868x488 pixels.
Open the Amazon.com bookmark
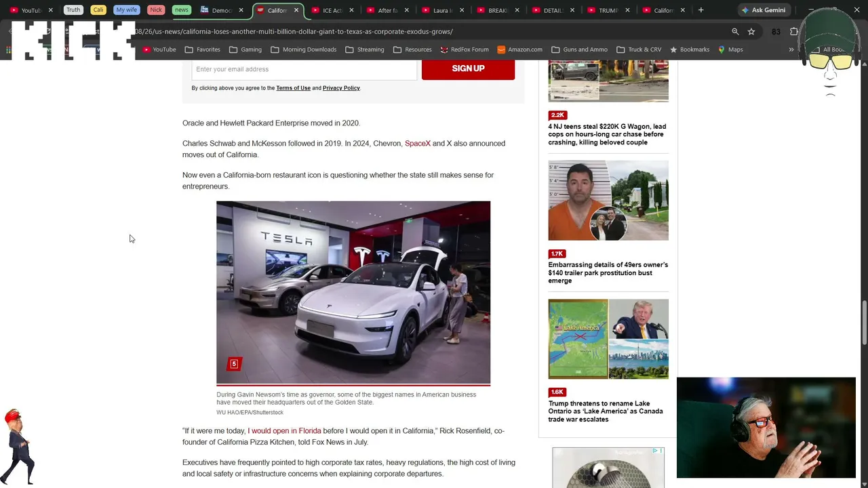coord(520,49)
